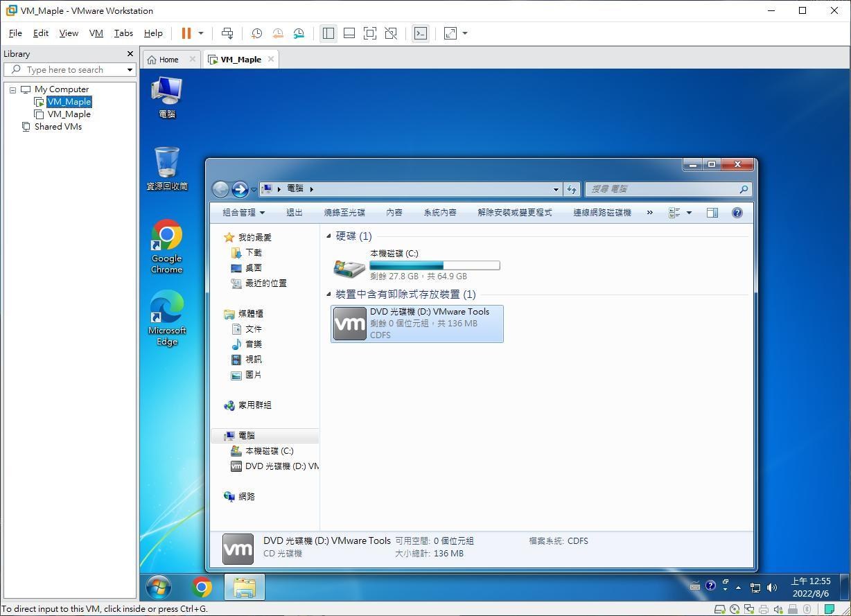Open the VM menu

[x=96, y=33]
